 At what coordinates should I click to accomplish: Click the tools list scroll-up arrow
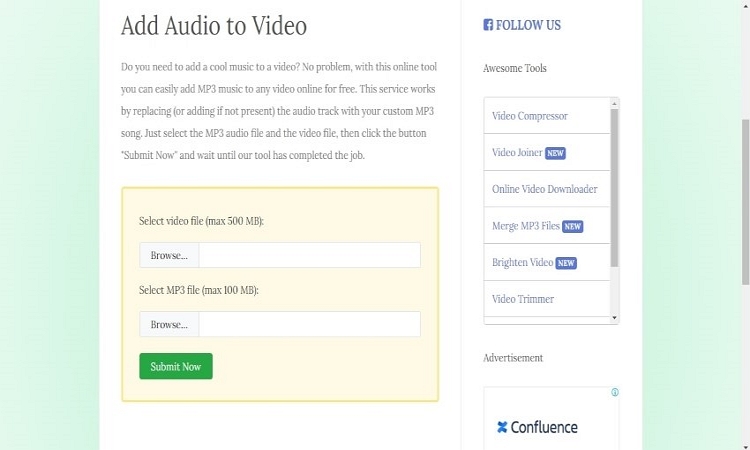615,103
